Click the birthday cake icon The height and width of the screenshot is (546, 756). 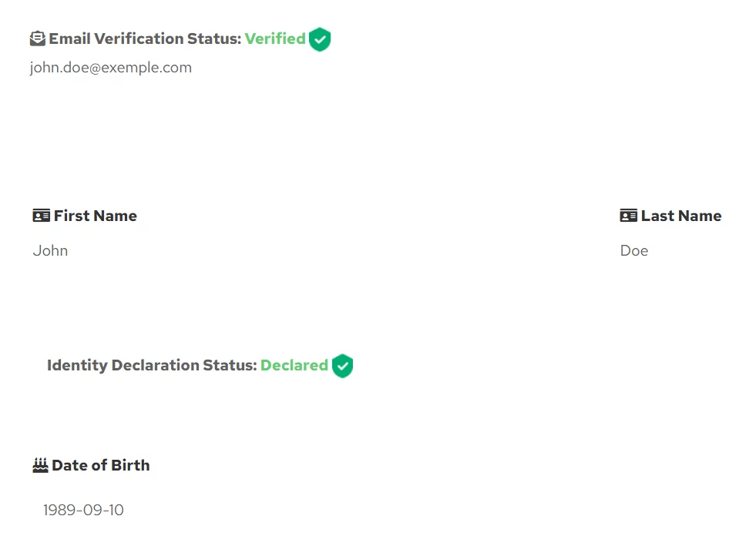(41, 465)
